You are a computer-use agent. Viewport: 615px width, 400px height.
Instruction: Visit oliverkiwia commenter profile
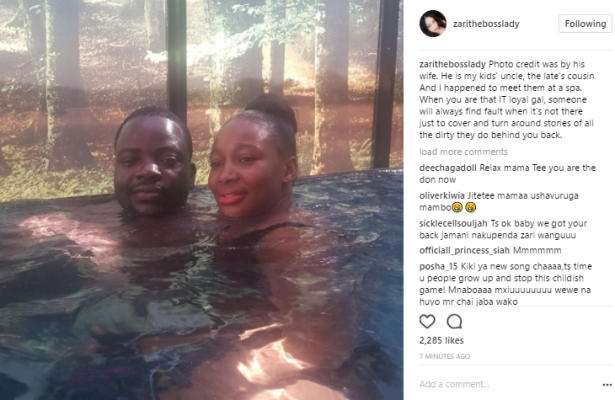(x=442, y=196)
